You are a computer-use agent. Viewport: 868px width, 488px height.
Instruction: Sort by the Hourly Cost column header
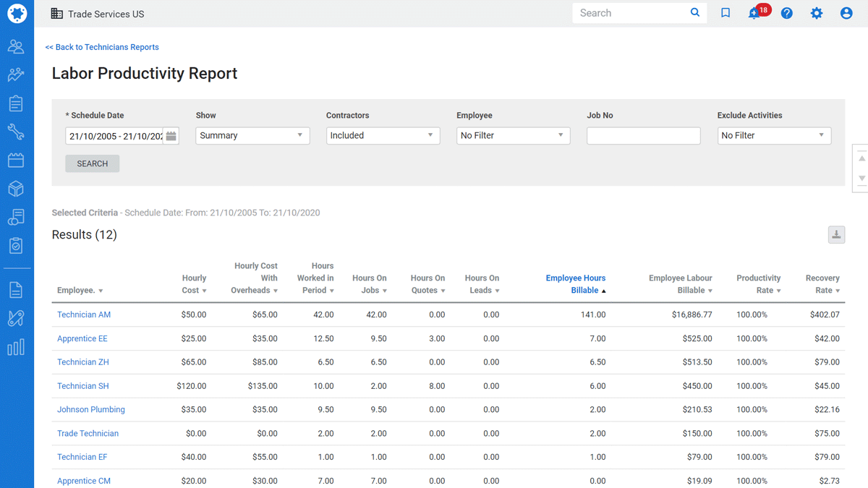click(x=194, y=284)
